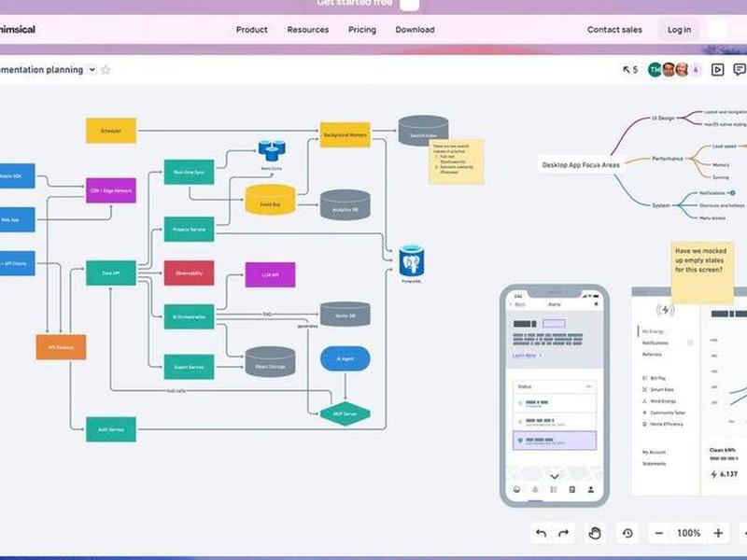Start presentation mode play icon
The height and width of the screenshot is (560, 747).
pos(717,70)
